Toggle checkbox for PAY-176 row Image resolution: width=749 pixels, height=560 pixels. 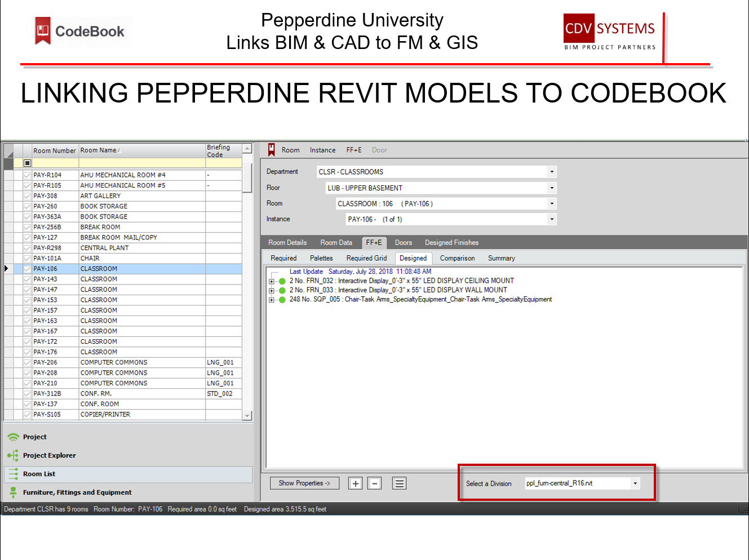click(27, 352)
